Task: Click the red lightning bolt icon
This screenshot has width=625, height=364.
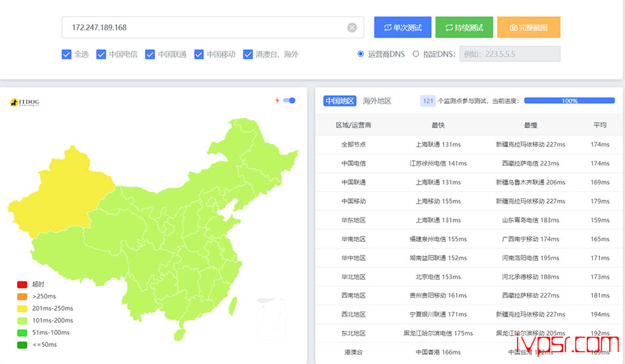Action: point(277,101)
